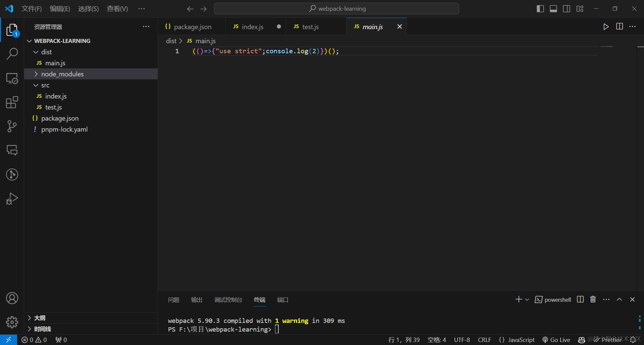
Task: Switch to the 输出 output tab
Action: tap(197, 300)
